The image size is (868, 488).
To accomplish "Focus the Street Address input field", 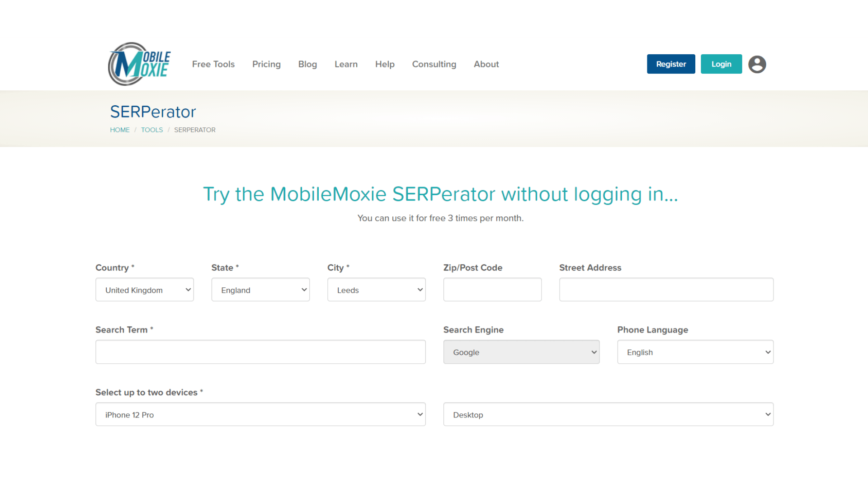I will (666, 290).
